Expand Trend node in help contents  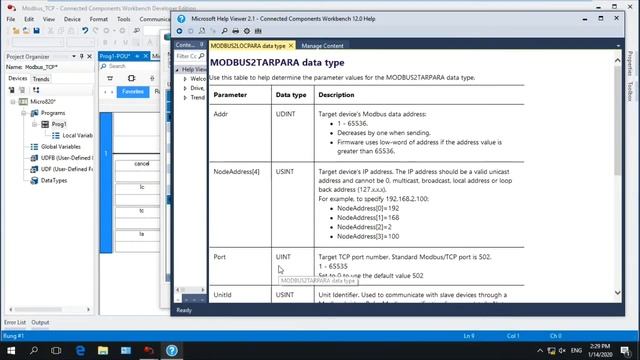[185, 98]
